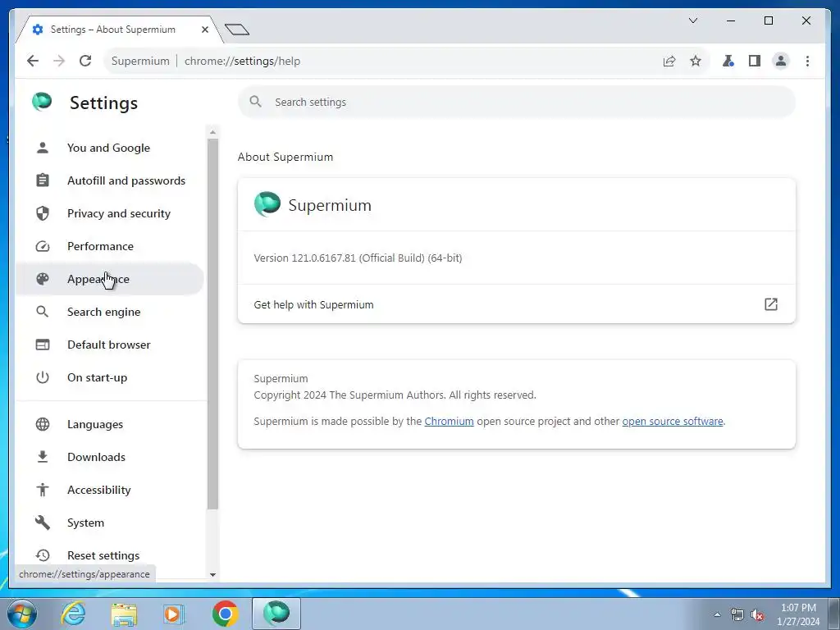Click the download arrow icon beside Downloads

pyautogui.click(x=43, y=457)
